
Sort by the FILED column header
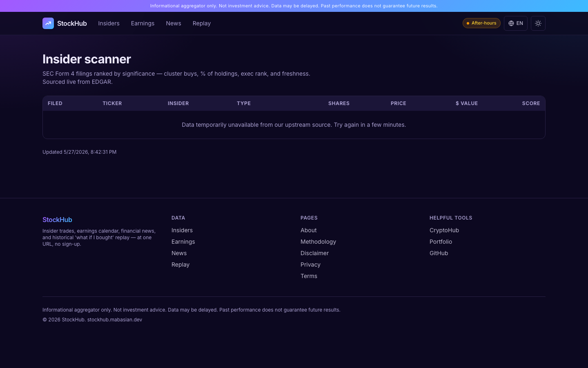(55, 103)
